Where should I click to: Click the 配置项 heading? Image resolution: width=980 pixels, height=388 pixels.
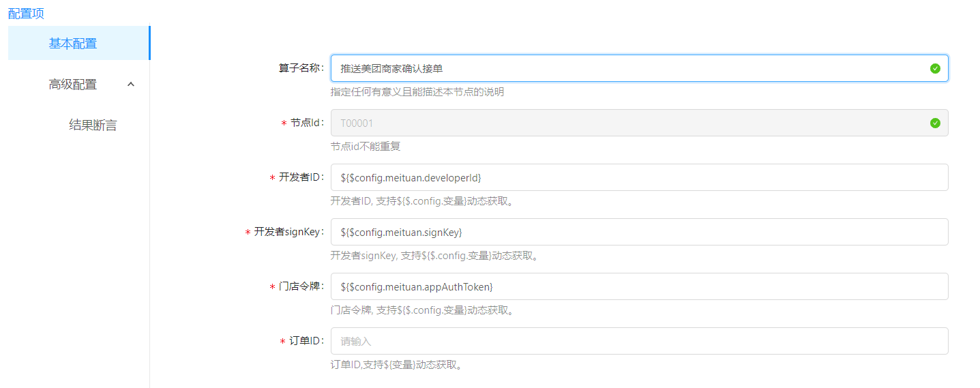click(26, 13)
